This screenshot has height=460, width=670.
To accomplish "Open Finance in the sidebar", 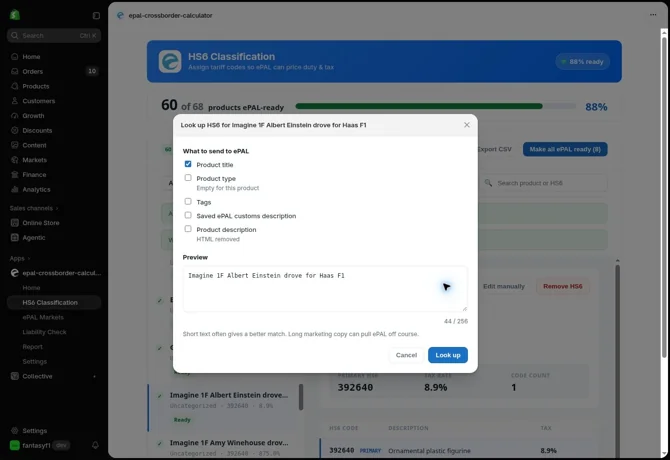I will click(34, 175).
